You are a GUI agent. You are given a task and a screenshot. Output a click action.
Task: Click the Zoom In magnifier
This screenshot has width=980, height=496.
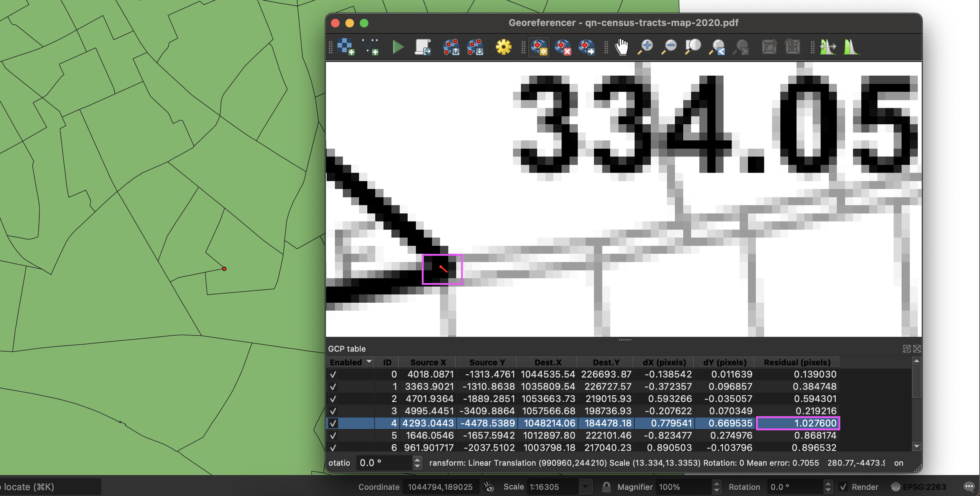tap(645, 47)
